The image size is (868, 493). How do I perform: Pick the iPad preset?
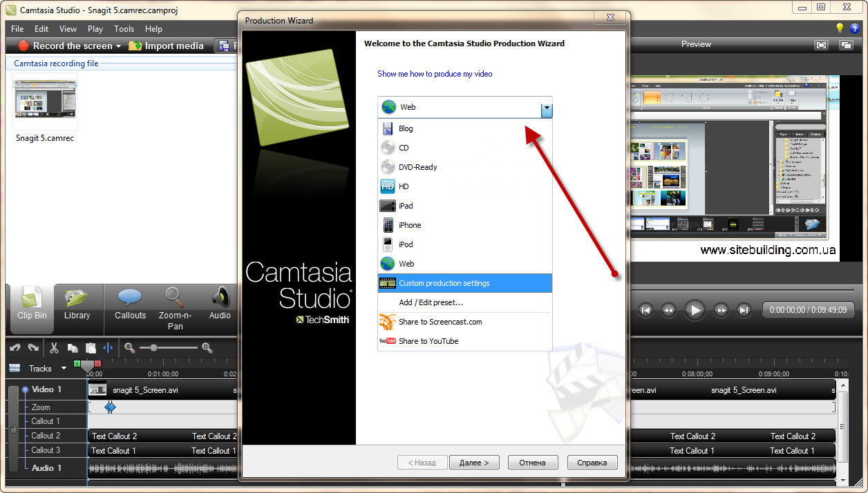click(x=464, y=206)
